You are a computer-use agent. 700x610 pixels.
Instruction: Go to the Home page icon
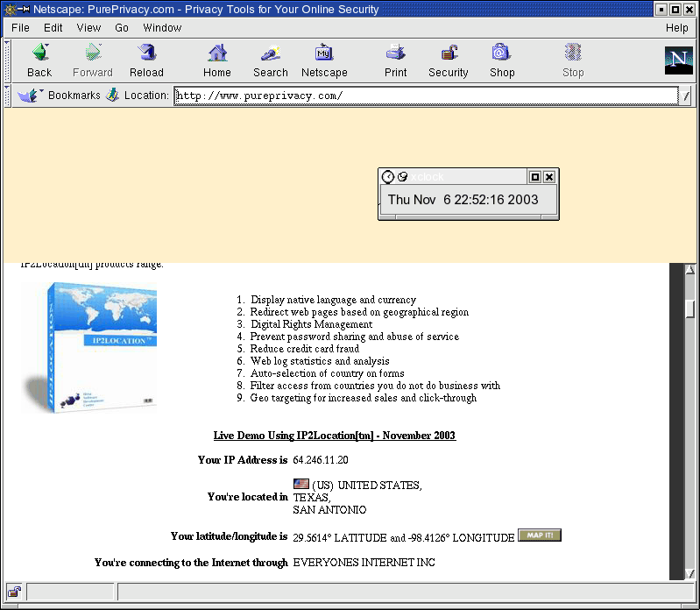point(217,53)
